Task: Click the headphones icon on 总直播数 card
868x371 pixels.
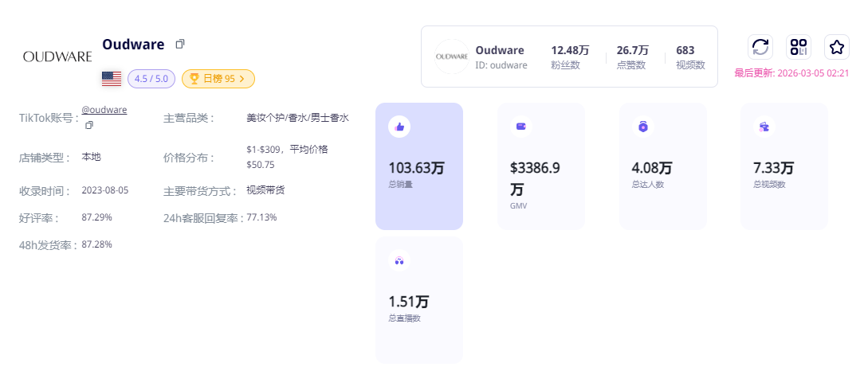Action: pos(399,260)
